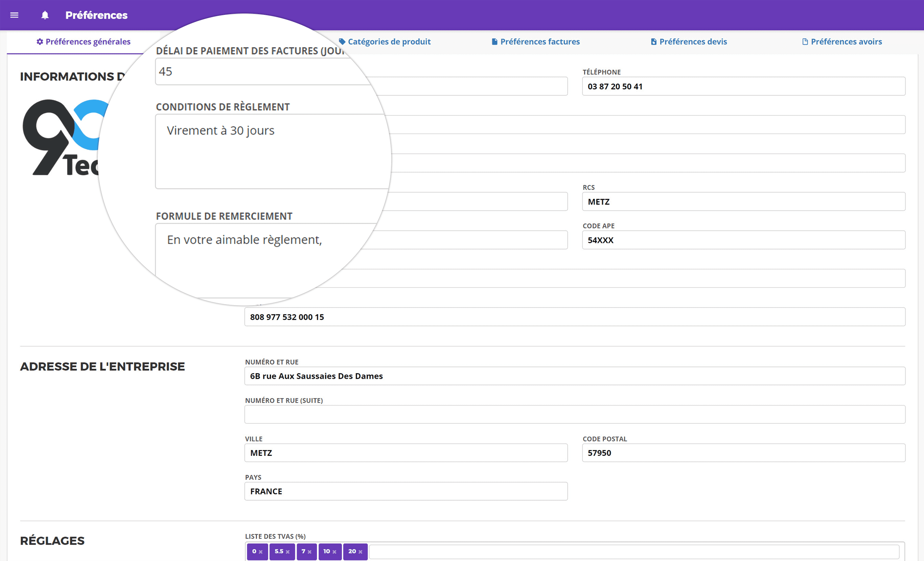Click the PAYS input field

[405, 491]
